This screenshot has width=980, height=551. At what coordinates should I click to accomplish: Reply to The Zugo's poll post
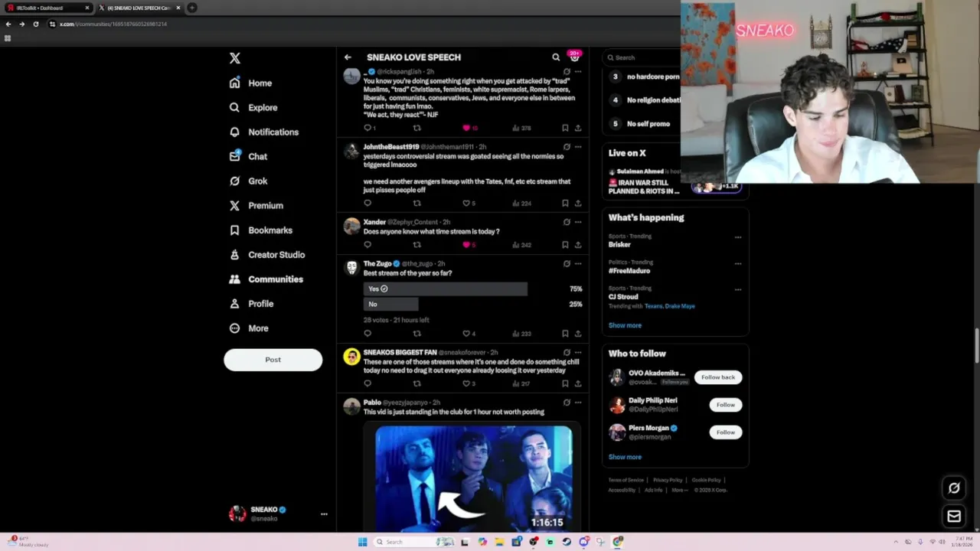pyautogui.click(x=367, y=334)
